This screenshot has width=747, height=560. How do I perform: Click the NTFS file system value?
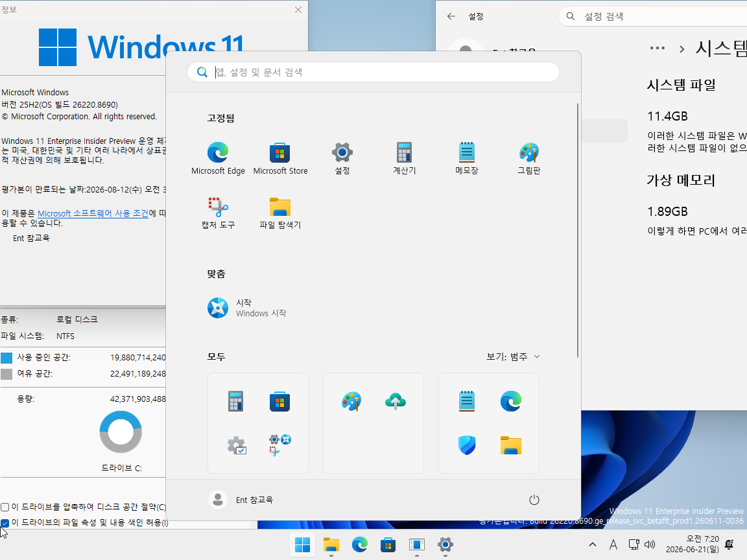coord(65,336)
